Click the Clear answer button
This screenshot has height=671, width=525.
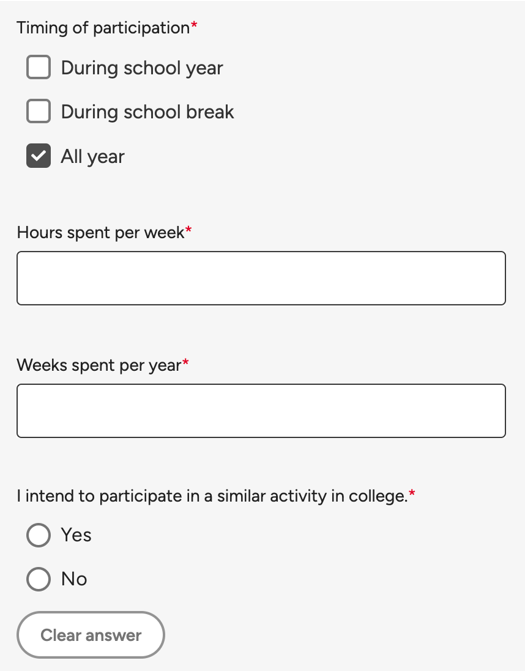[91, 635]
